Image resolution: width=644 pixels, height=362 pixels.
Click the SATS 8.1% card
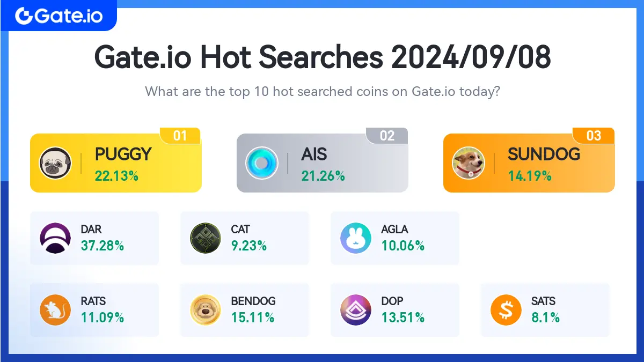tap(545, 310)
